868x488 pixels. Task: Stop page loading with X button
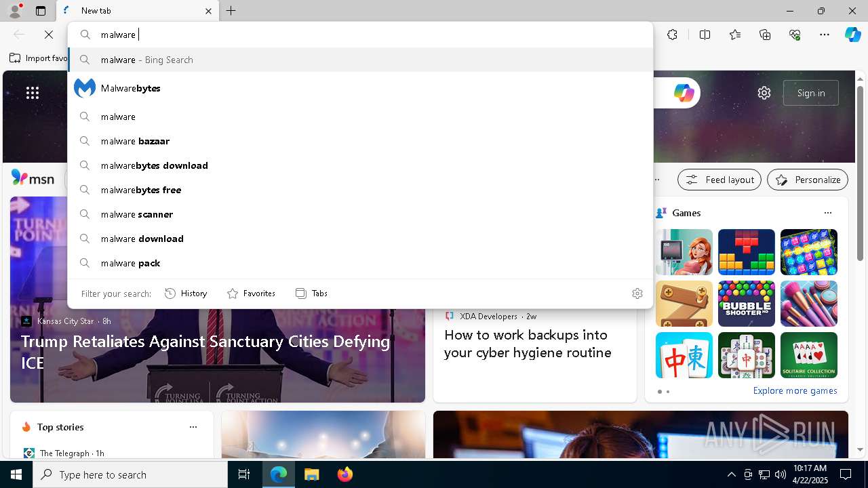pos(49,35)
